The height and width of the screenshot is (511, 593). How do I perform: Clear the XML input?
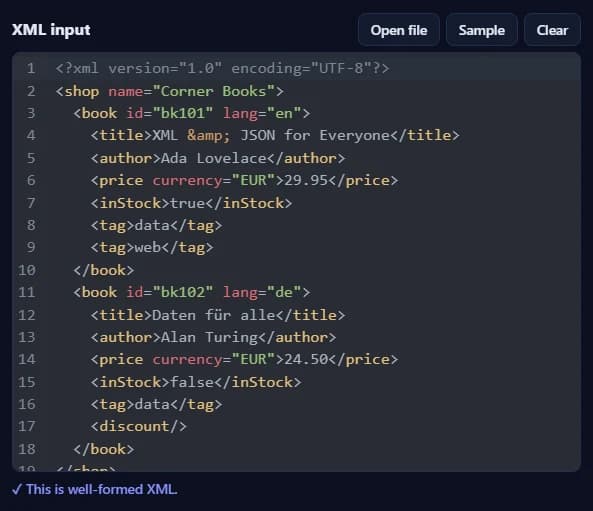click(552, 30)
